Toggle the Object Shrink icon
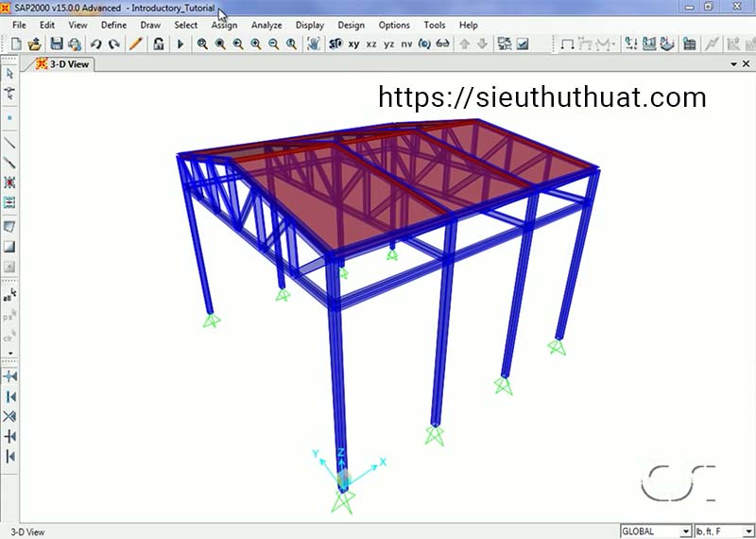Viewport: 756px width, 539px height. coord(505,44)
